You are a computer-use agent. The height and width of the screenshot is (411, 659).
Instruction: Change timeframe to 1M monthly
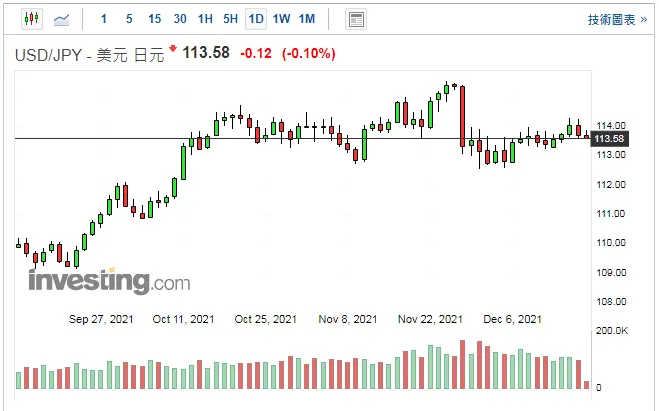pyautogui.click(x=307, y=19)
